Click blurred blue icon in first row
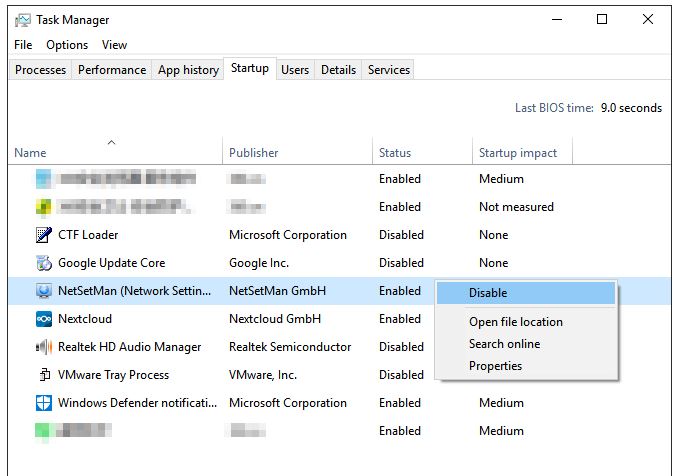 [x=43, y=179]
